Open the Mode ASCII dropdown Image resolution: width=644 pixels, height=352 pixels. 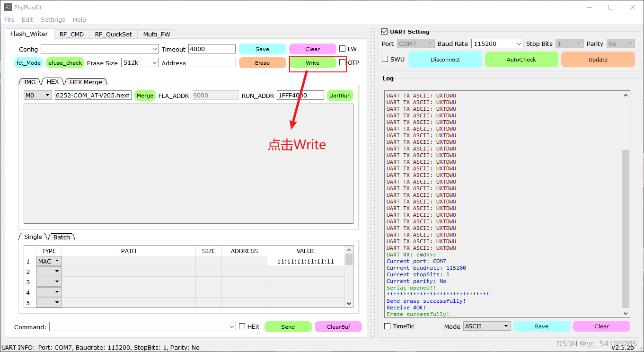[x=487, y=326]
